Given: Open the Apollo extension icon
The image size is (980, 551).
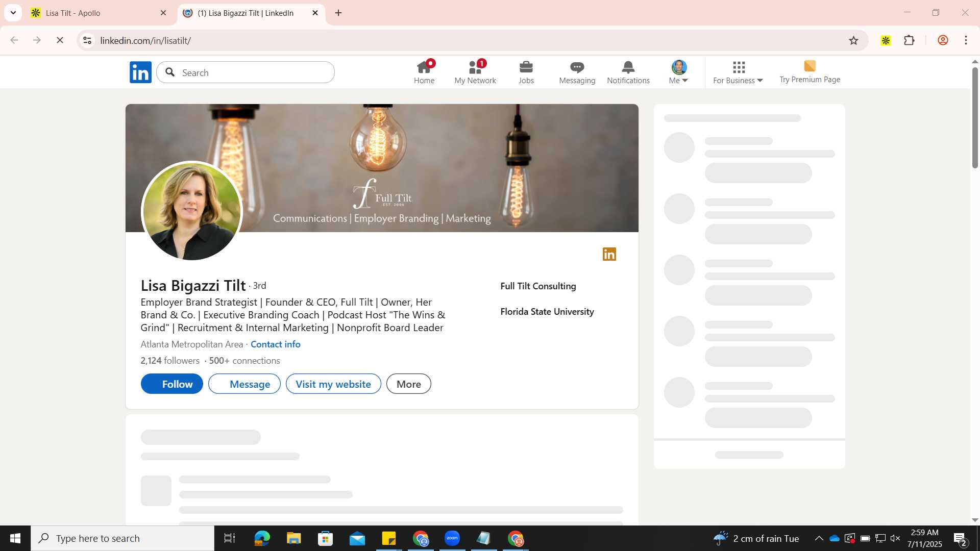Looking at the screenshot, I should point(886,40).
